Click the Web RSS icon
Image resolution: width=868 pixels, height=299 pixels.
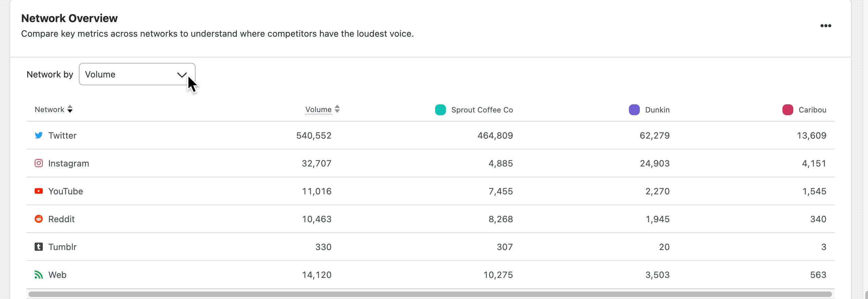(x=39, y=275)
